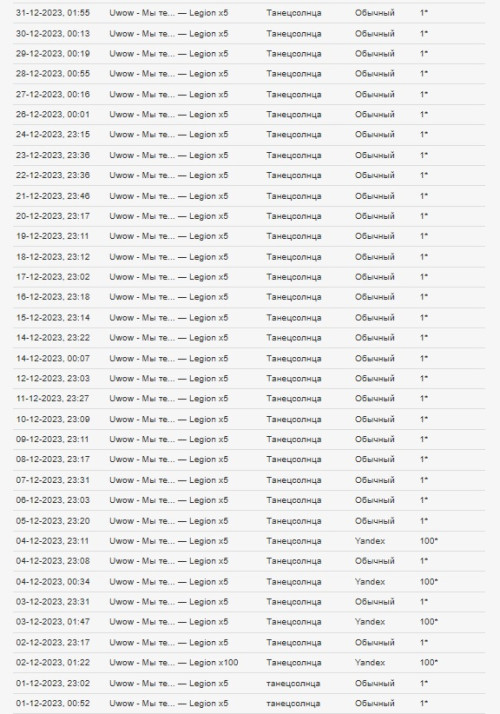Open the Legion x100 server entry

tap(173, 663)
